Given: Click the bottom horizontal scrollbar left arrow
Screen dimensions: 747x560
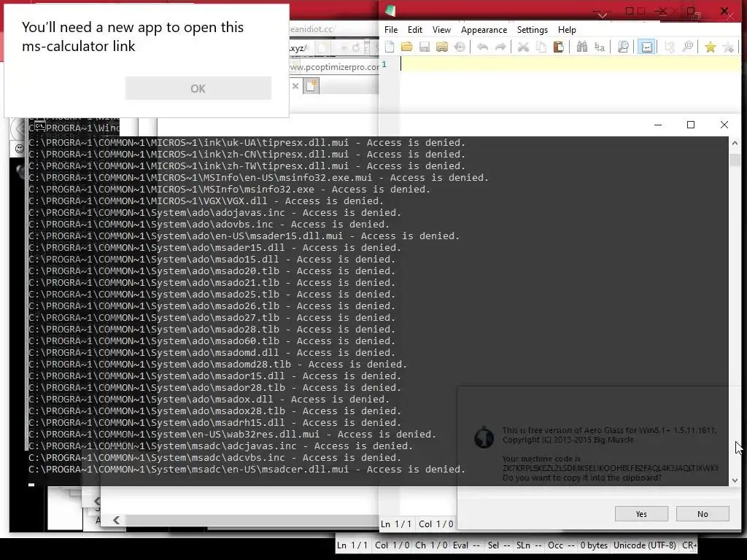Looking at the screenshot, I should tap(116, 520).
